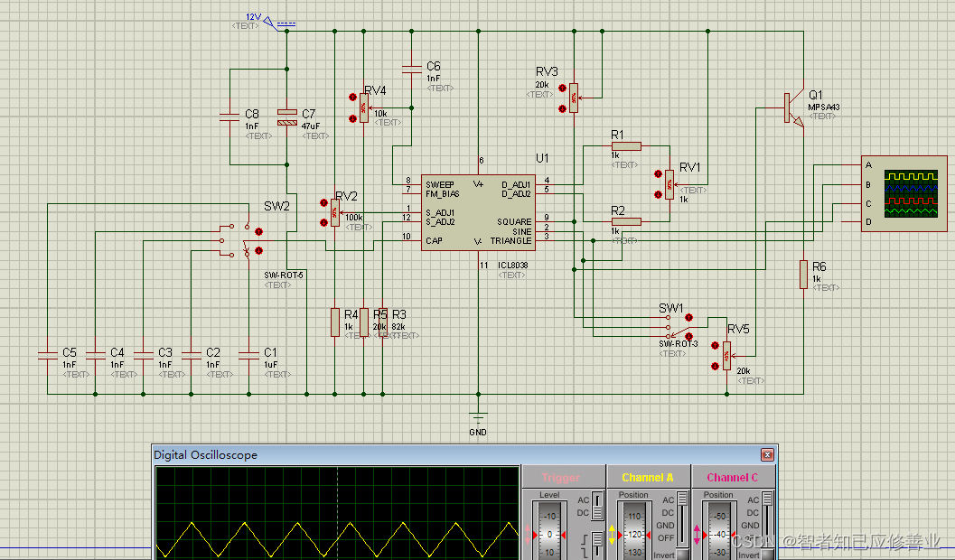Select the four-channel oscilloscope instrument

point(904,193)
